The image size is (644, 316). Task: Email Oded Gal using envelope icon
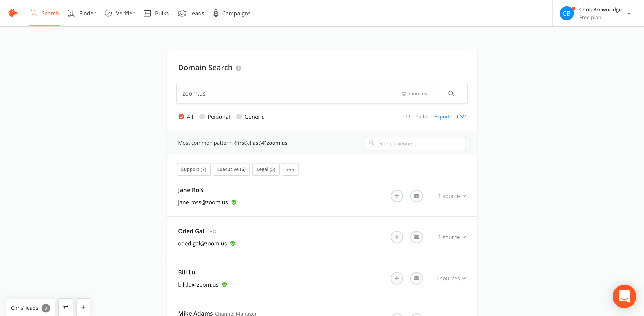(417, 237)
